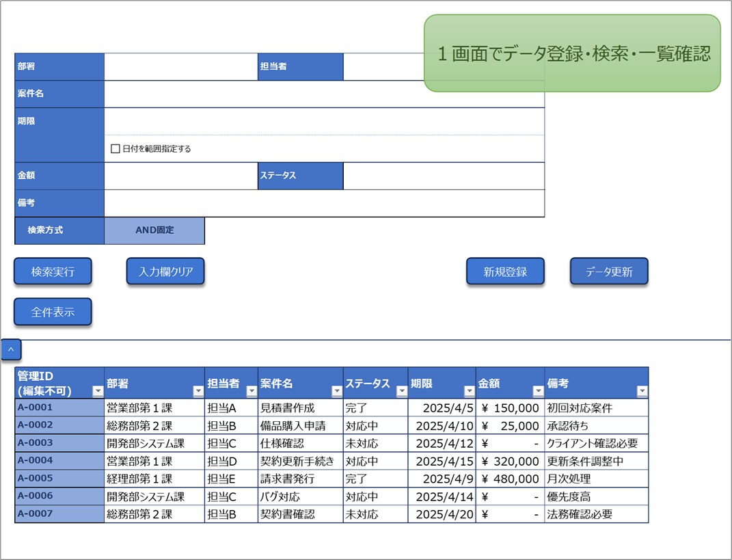Focus the 備考 input field
This screenshot has width=732, height=560.
coord(325,203)
